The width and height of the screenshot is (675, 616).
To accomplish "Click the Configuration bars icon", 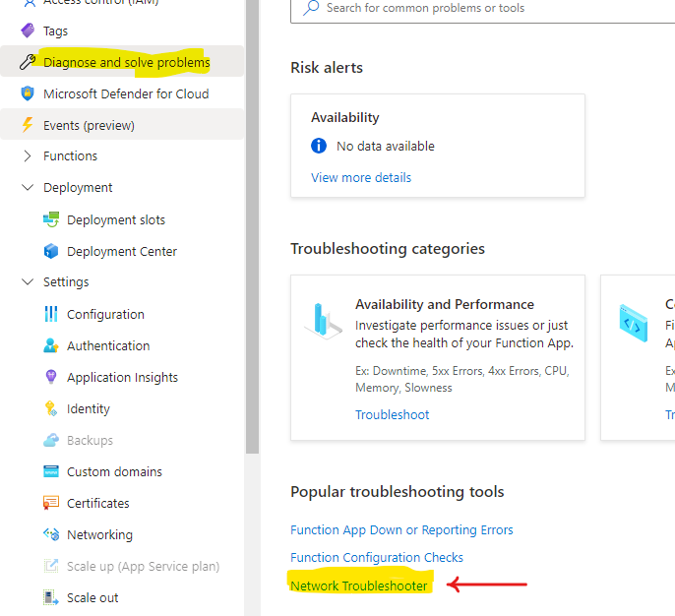I will point(51,314).
